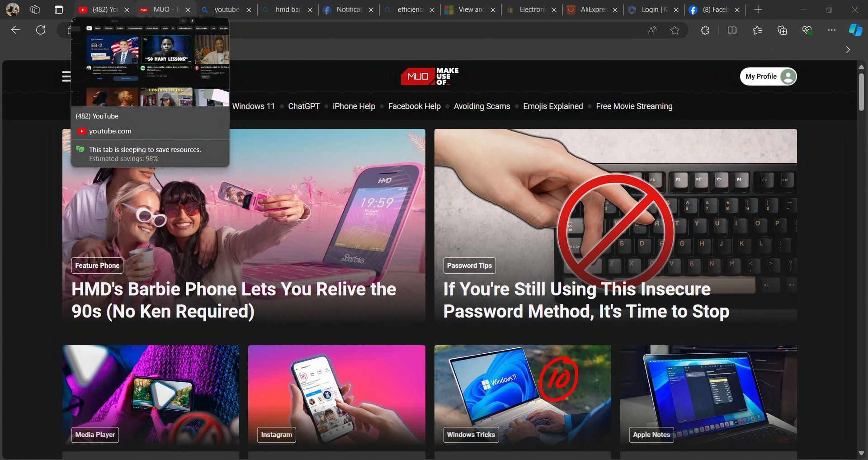Click the Read aloud icon
The image size is (868, 460).
click(x=652, y=30)
